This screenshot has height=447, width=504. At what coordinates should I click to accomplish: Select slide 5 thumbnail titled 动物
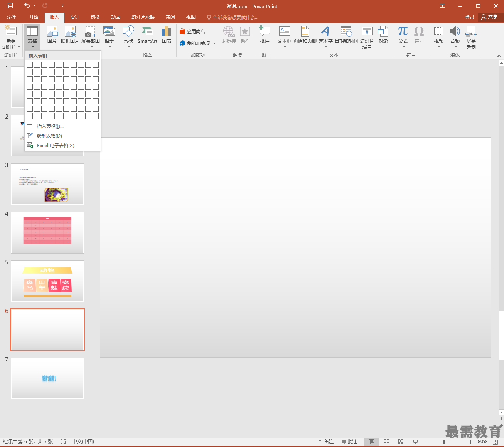(47, 281)
